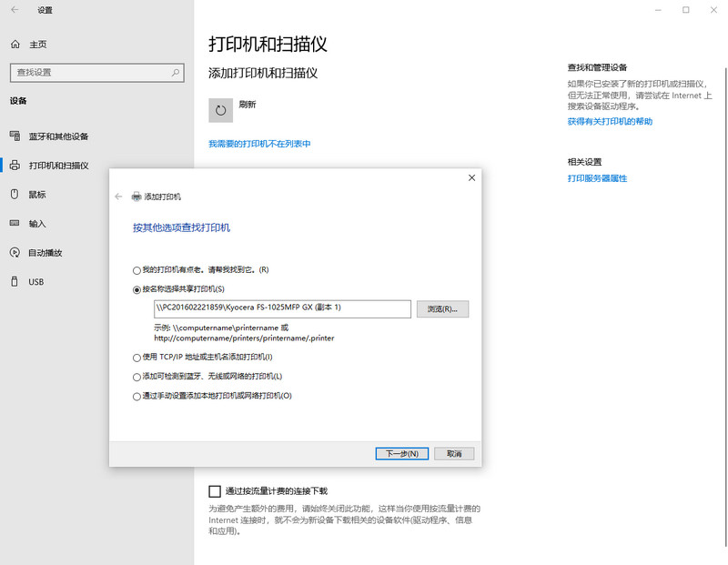Screen dimensions: 728x565
Task: Open the 浏览 browse dialog
Action: coord(442,308)
